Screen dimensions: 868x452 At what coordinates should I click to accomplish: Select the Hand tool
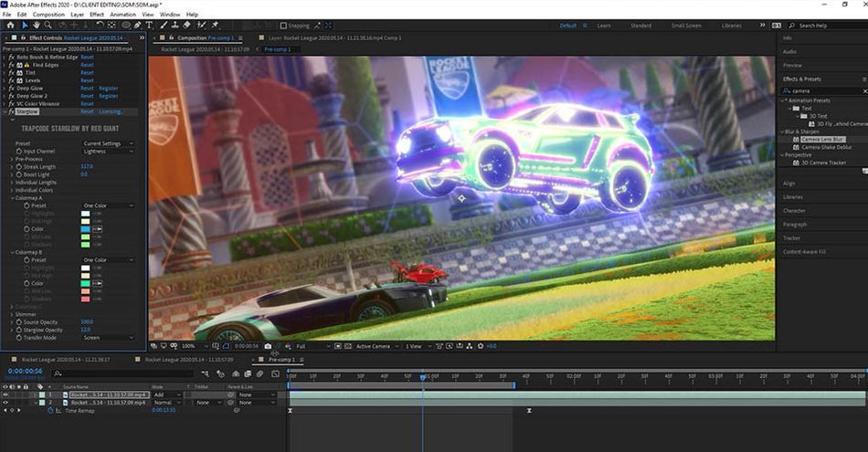pos(36,25)
